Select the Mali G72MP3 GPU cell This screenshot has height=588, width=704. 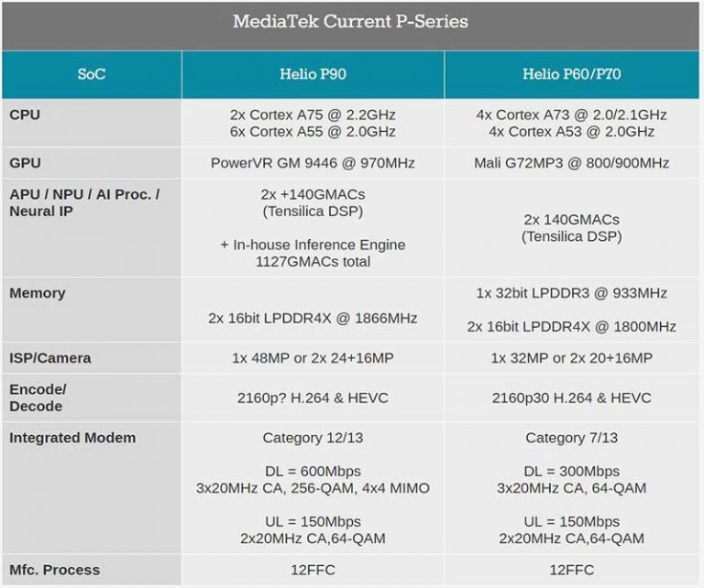coord(571,163)
